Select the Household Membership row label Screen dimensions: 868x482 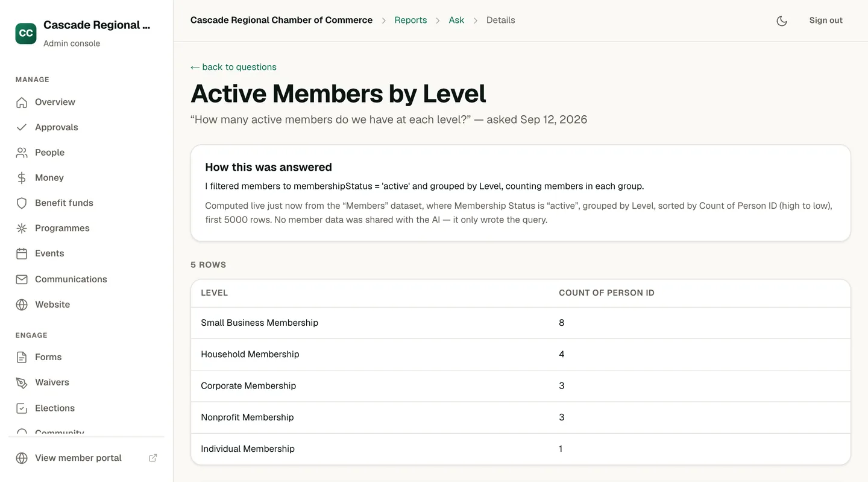(x=250, y=354)
